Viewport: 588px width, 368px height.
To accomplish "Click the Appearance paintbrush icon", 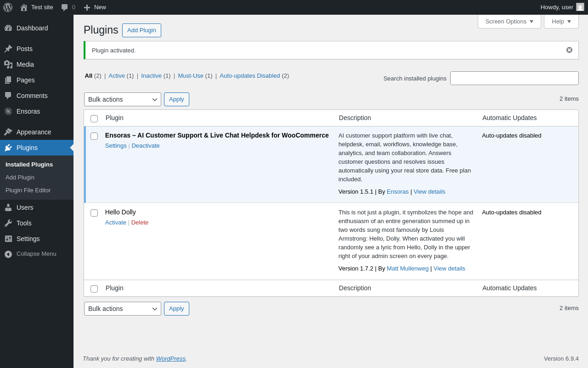I will point(8,132).
